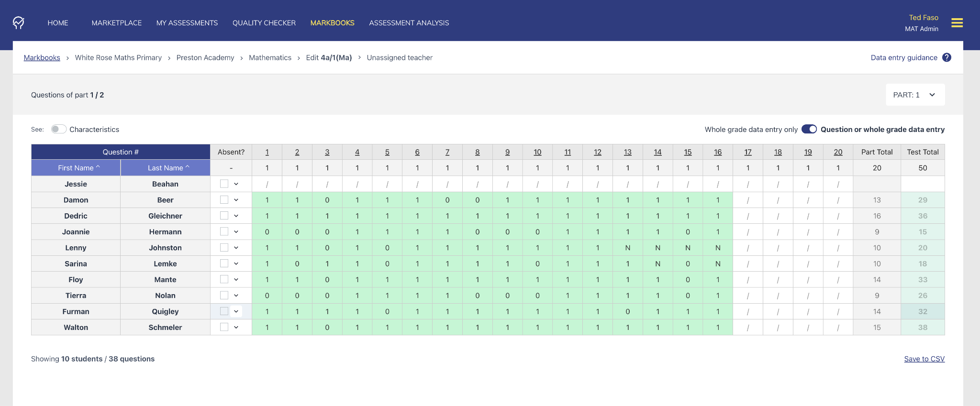Toggle question or whole grade data entry switch

point(809,129)
